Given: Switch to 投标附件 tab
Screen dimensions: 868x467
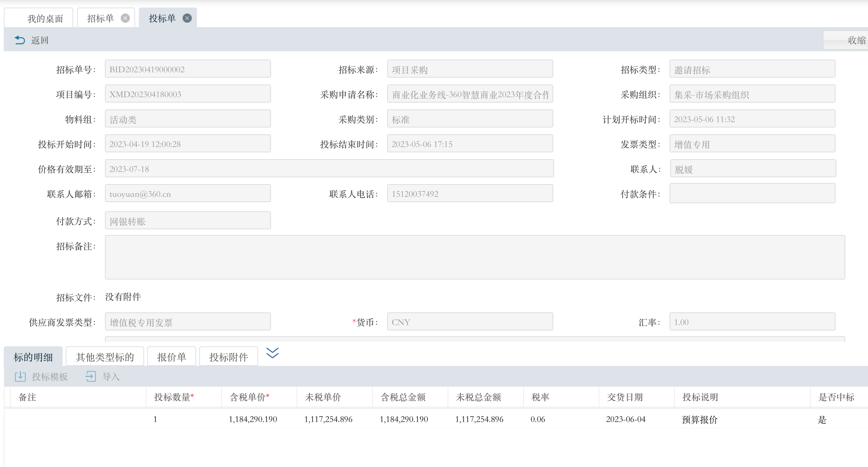Looking at the screenshot, I should (x=229, y=357).
